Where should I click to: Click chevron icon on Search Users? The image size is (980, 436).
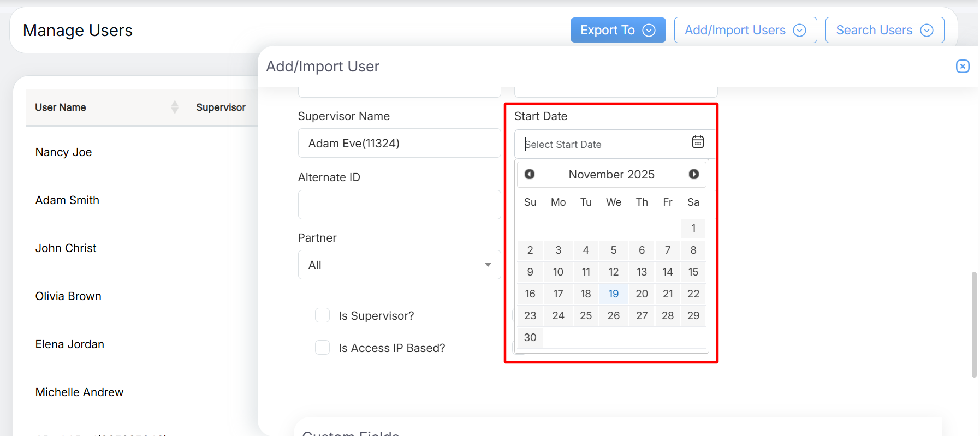[x=926, y=31]
